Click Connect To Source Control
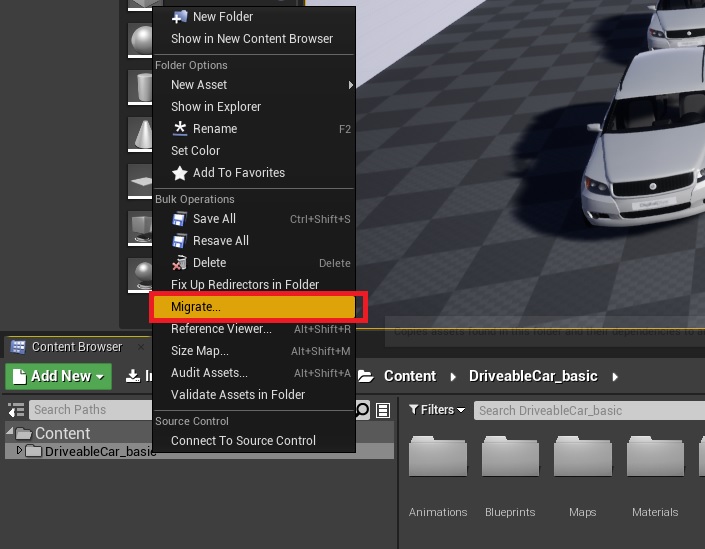Image resolution: width=705 pixels, height=549 pixels. point(243,441)
